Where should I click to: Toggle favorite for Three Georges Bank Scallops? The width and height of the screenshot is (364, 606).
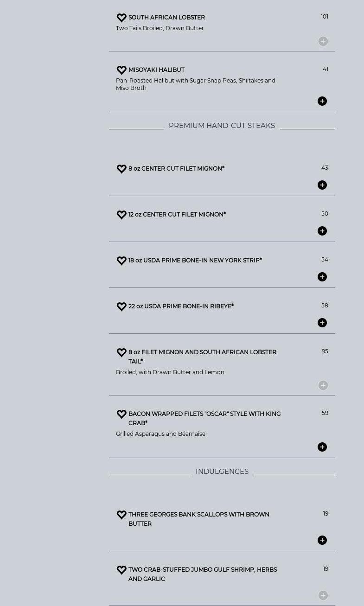point(121,515)
